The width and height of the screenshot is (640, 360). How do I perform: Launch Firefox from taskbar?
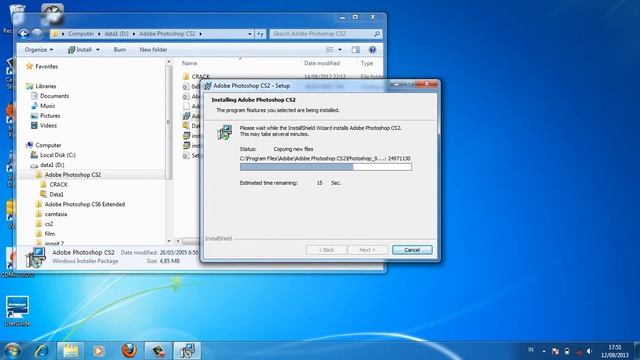tap(129, 351)
